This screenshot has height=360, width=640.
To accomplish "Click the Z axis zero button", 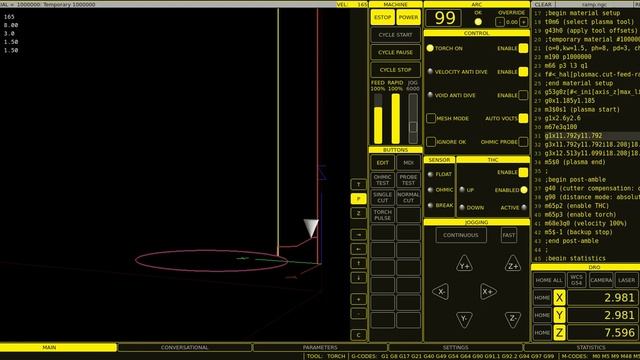I will tap(559, 333).
